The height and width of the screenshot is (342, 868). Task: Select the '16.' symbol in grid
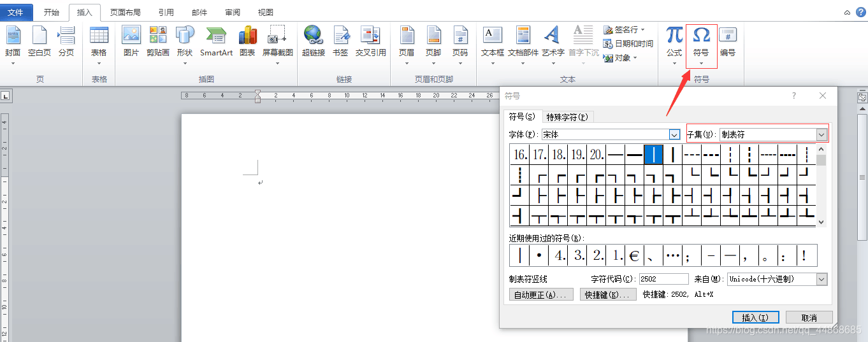click(520, 154)
